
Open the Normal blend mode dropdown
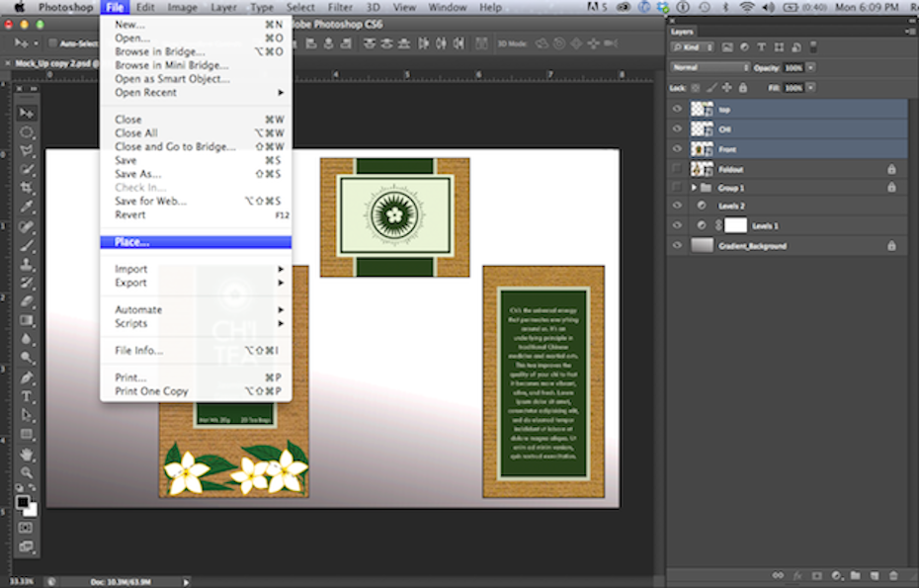tap(710, 67)
